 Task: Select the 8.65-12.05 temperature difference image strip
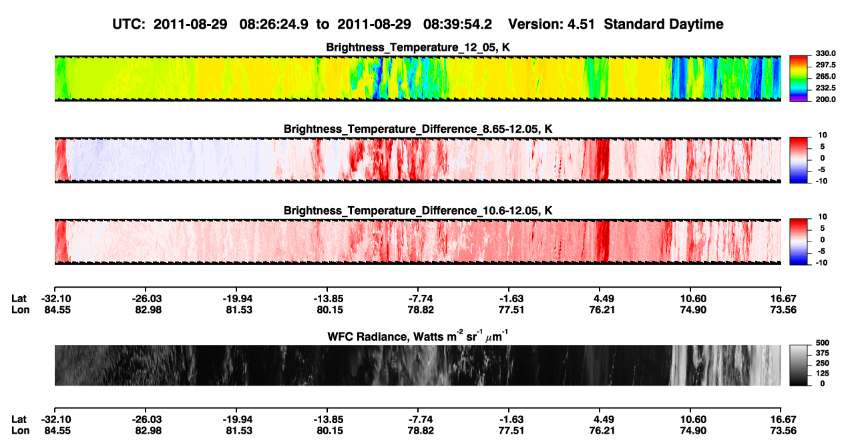pos(417,160)
